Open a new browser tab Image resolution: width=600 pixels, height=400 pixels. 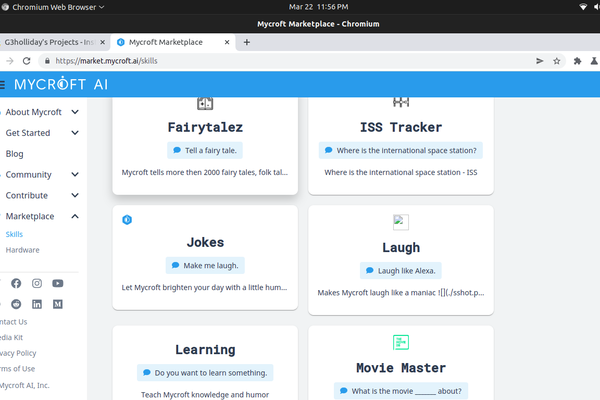247,42
